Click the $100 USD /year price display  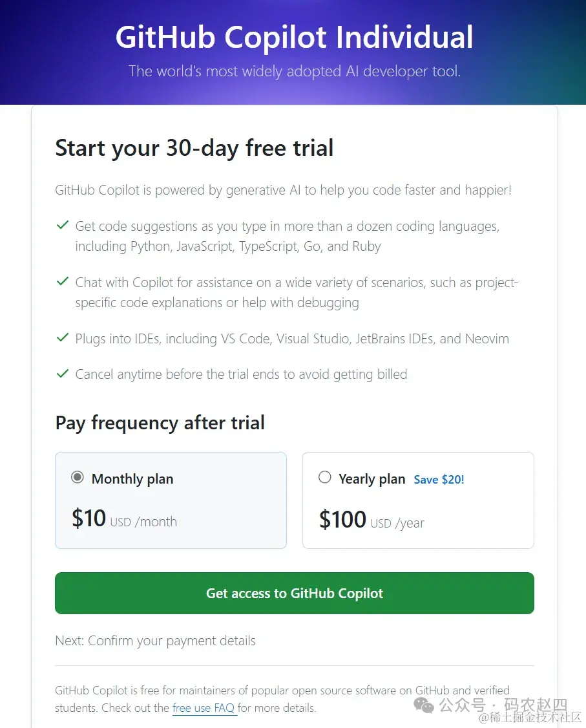(x=371, y=519)
